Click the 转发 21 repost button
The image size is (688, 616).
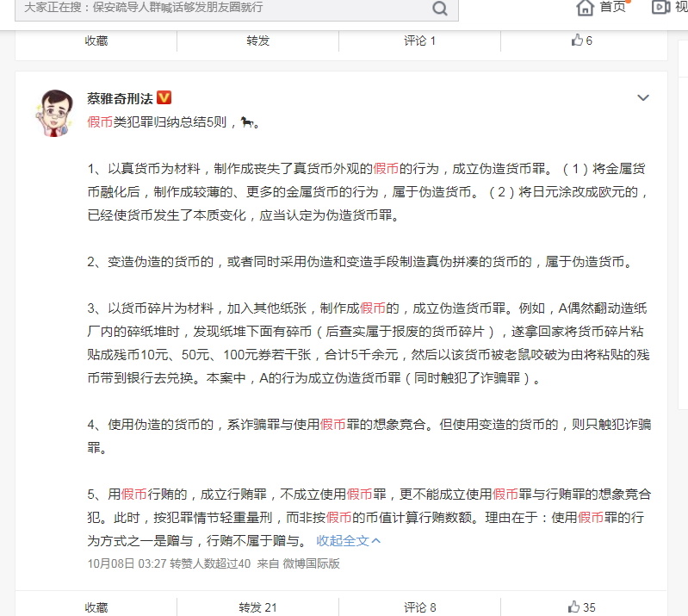[x=257, y=607]
